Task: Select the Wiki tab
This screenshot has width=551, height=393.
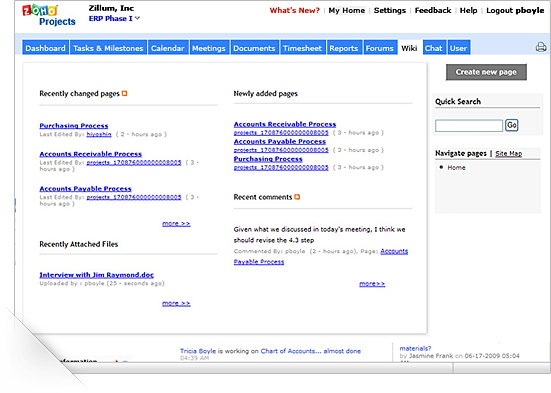Action: click(409, 48)
